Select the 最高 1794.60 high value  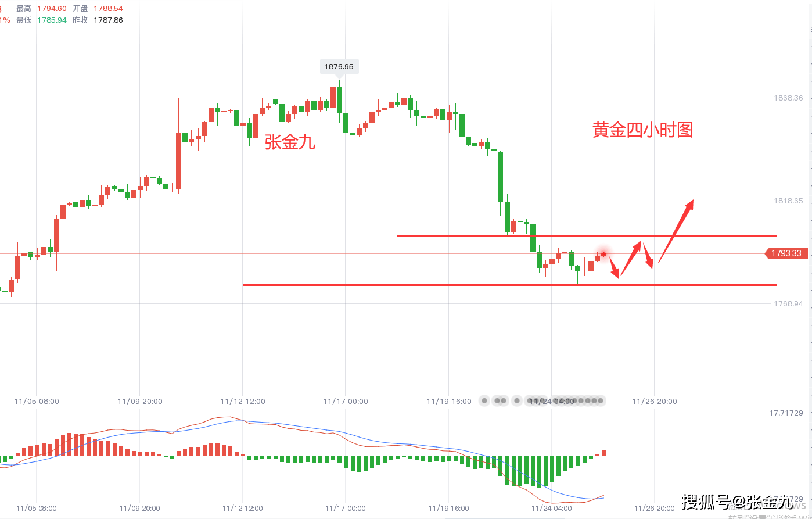coord(52,9)
